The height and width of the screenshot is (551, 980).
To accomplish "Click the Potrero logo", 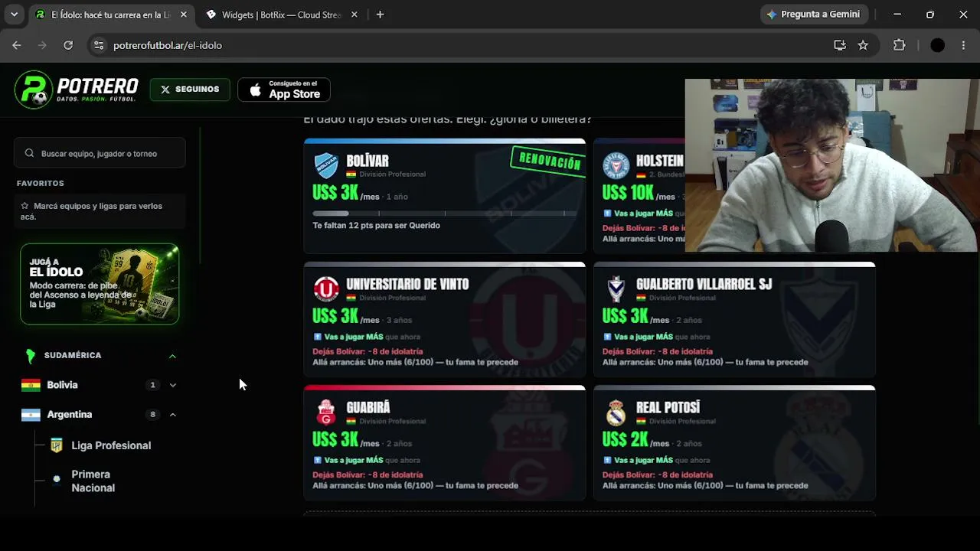I will click(x=77, y=90).
